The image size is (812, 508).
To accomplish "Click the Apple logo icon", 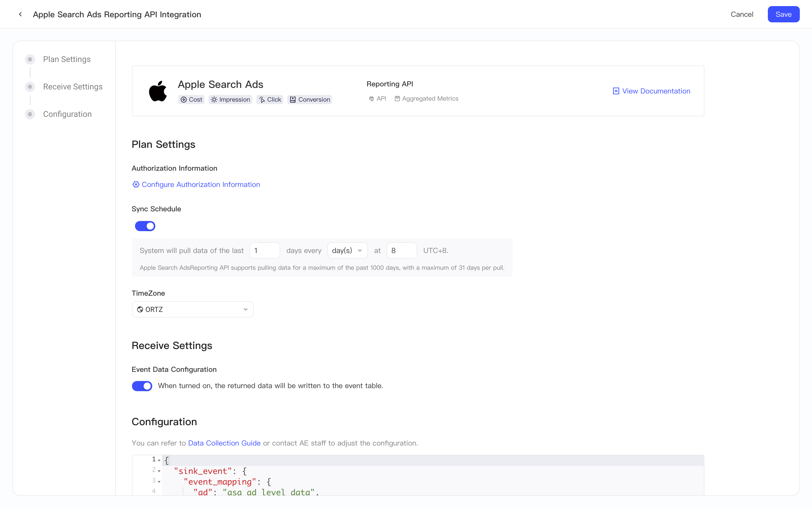I will (x=158, y=91).
